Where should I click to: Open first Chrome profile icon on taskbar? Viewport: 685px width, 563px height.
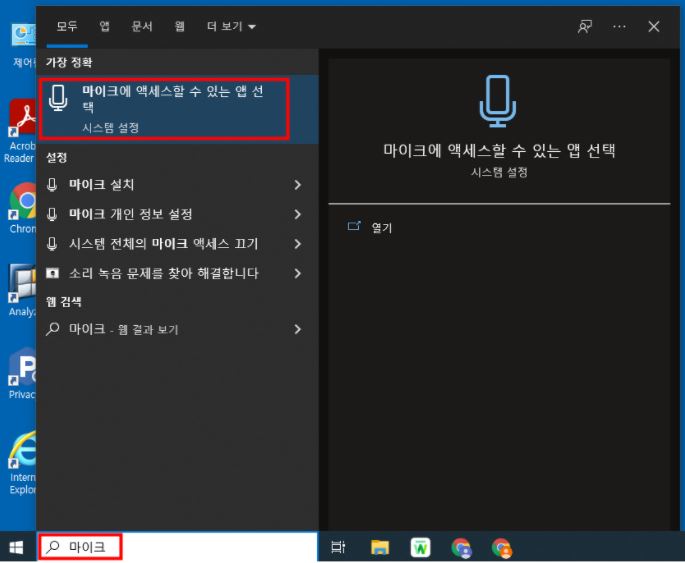point(461,548)
